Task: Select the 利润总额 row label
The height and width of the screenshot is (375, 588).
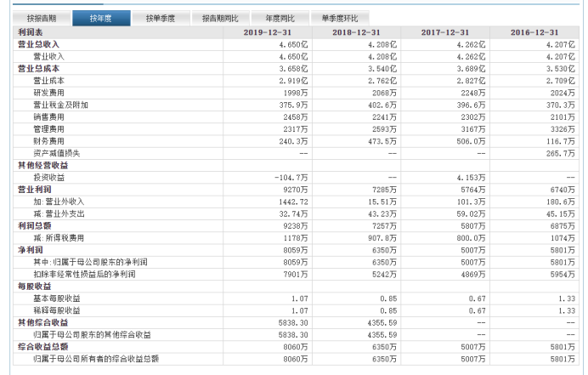Action: pos(34,226)
